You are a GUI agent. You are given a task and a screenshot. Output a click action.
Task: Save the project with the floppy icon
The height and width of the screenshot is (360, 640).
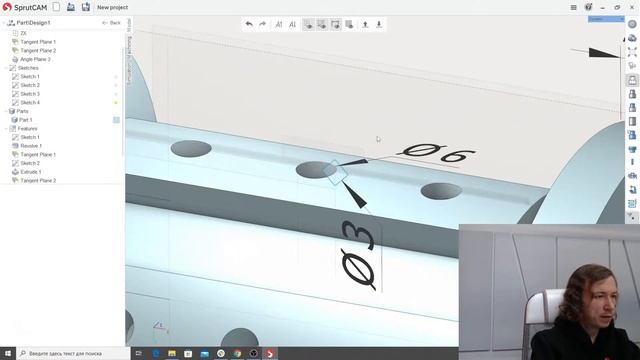pos(86,7)
